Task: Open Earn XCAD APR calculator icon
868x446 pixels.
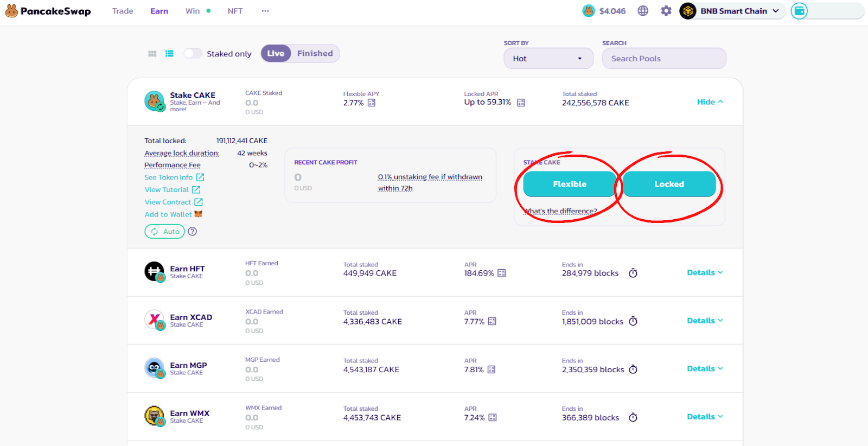Action: pyautogui.click(x=492, y=321)
